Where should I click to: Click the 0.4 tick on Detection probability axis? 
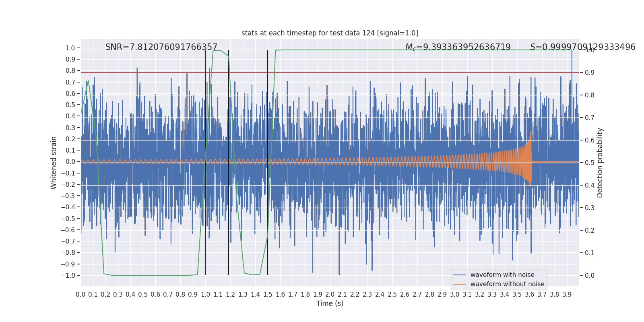[590, 186]
